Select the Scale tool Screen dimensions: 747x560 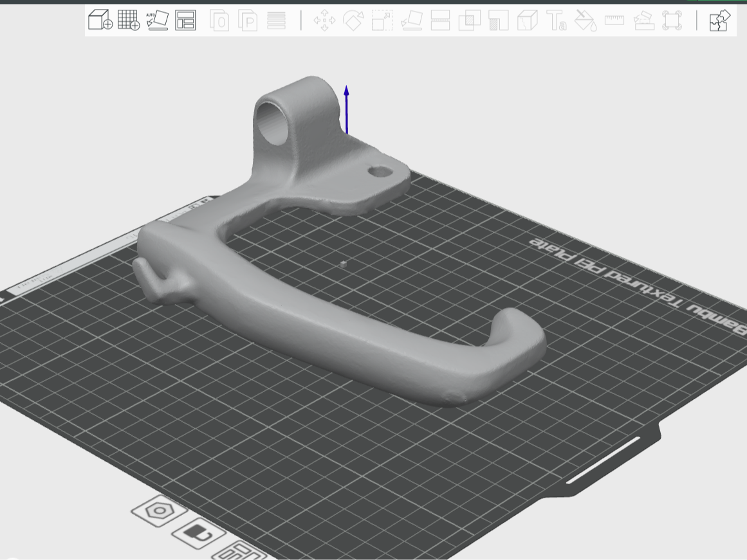point(382,21)
